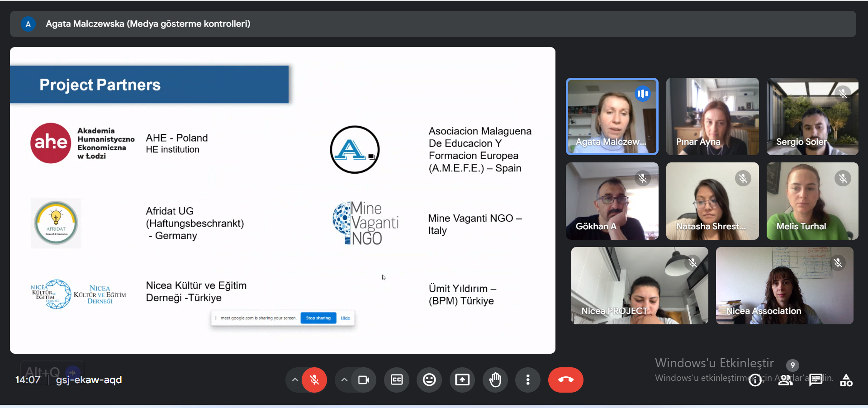The height and width of the screenshot is (408, 868).
Task: Select Sergio Soler video tile
Action: pyautogui.click(x=812, y=117)
